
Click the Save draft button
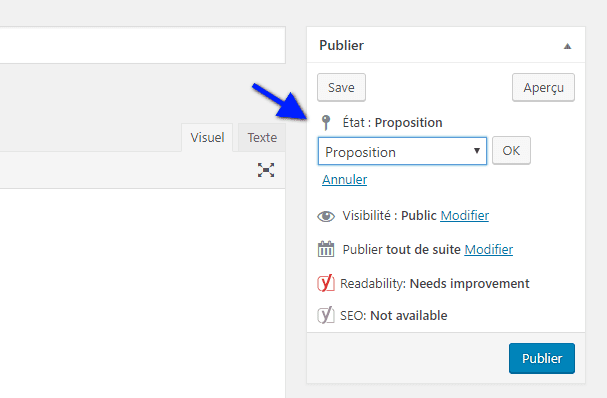[341, 87]
